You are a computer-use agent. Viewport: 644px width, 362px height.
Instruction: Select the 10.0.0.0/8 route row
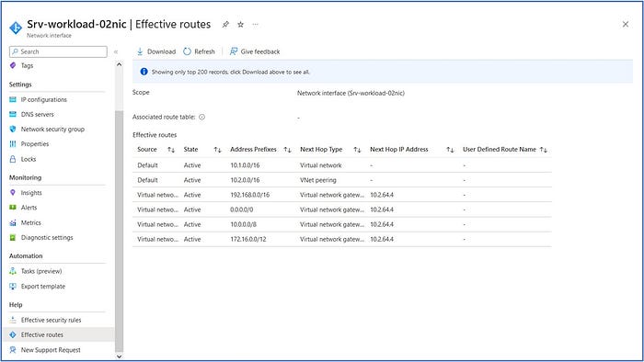pos(341,224)
